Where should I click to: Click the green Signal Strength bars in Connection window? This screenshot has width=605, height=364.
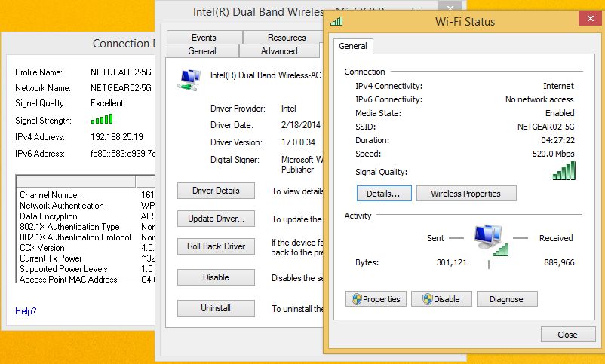point(102,119)
